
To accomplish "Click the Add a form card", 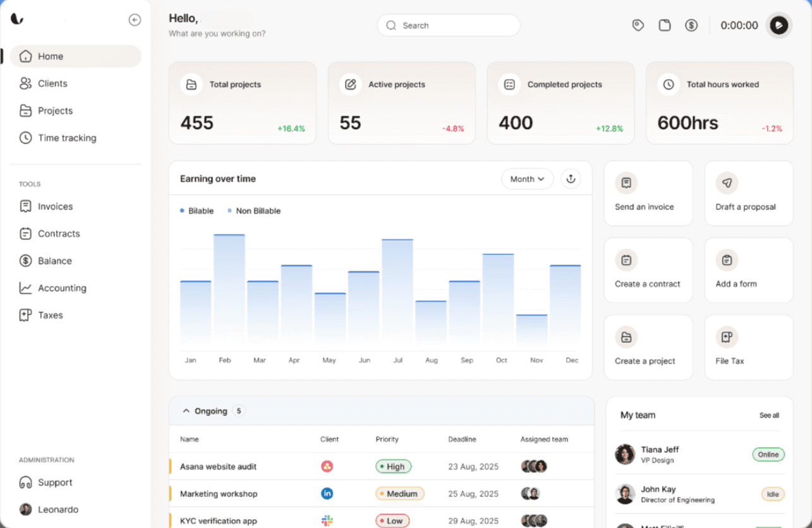I will 749,271.
